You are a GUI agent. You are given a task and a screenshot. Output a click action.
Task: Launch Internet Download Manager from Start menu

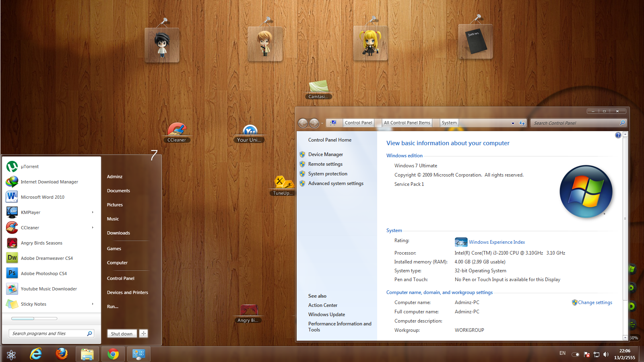click(51, 182)
